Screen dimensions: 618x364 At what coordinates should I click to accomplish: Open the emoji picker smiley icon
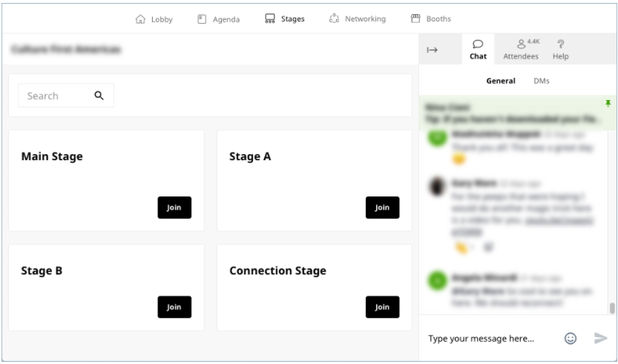click(x=571, y=338)
